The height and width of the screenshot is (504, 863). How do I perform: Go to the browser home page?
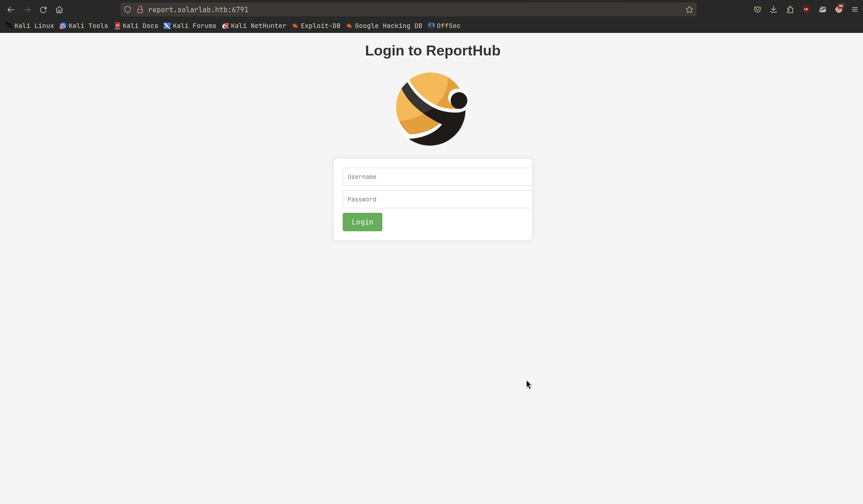(x=59, y=9)
